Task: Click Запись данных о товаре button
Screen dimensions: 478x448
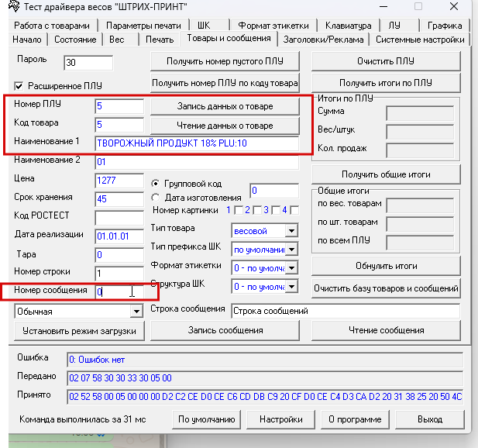Action: point(225,106)
